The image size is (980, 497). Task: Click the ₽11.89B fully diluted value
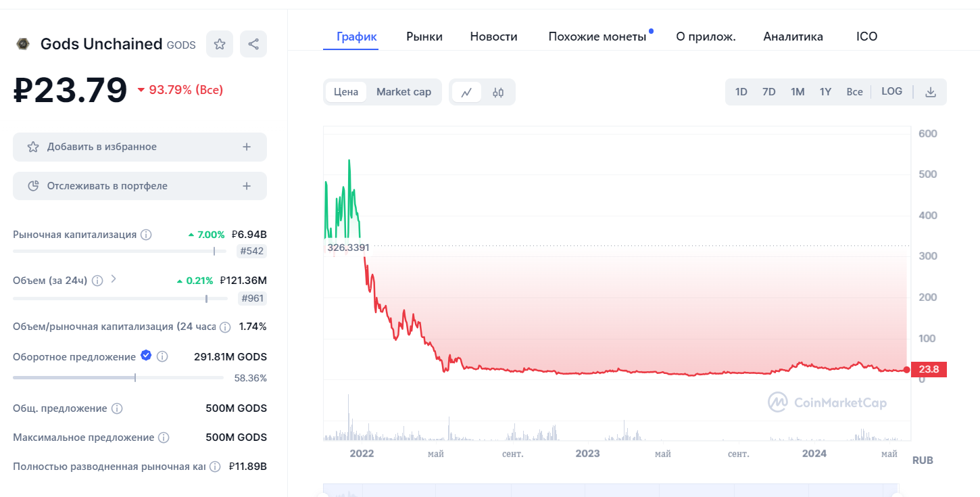248,467
